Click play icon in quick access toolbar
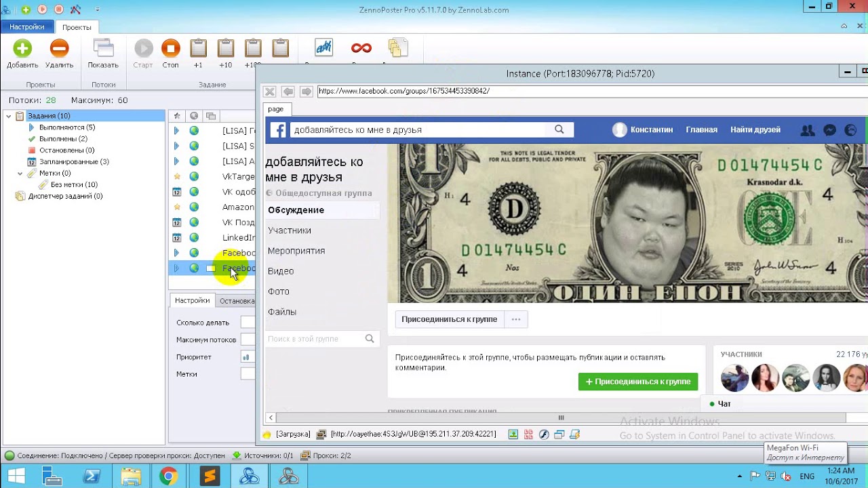This screenshot has height=488, width=868. tap(42, 9)
